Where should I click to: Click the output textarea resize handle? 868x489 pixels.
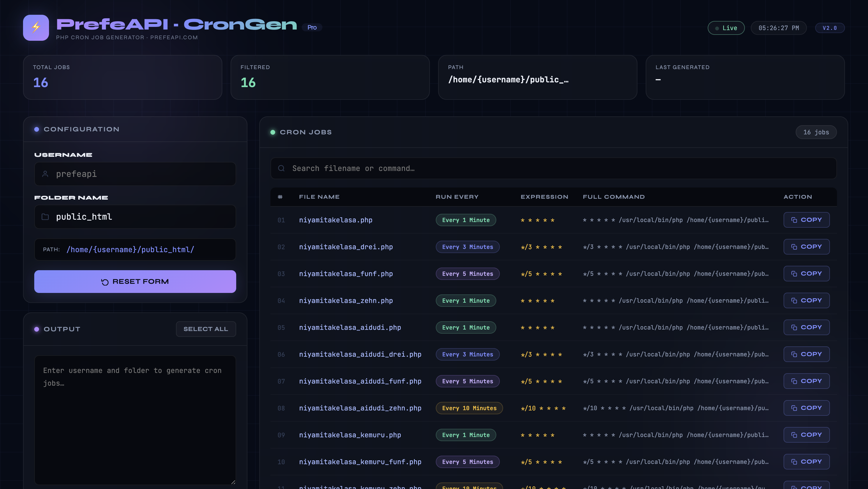[x=233, y=482]
